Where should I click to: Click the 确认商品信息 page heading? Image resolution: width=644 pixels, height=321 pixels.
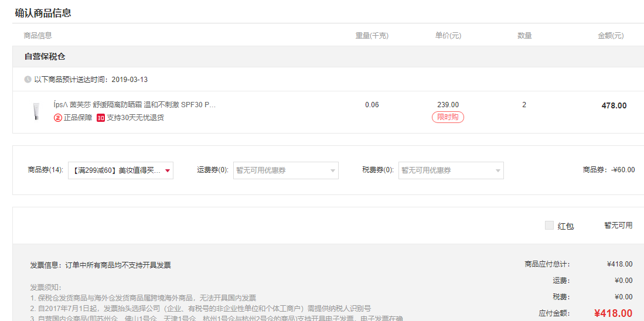coord(43,13)
